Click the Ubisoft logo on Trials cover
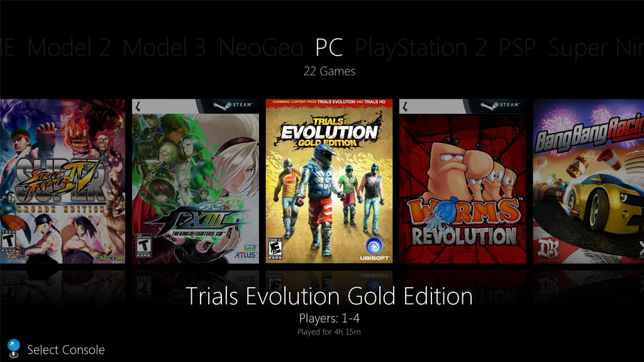644x362 pixels. (x=374, y=249)
